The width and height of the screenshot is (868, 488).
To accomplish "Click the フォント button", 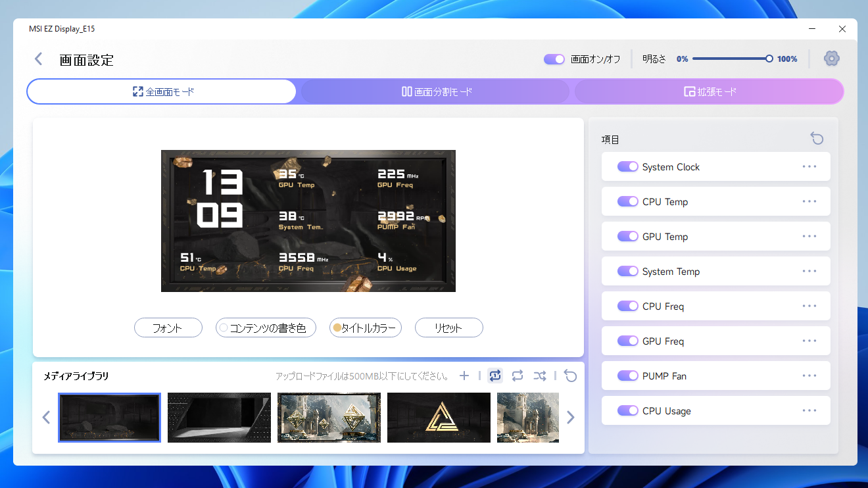I will coord(168,328).
